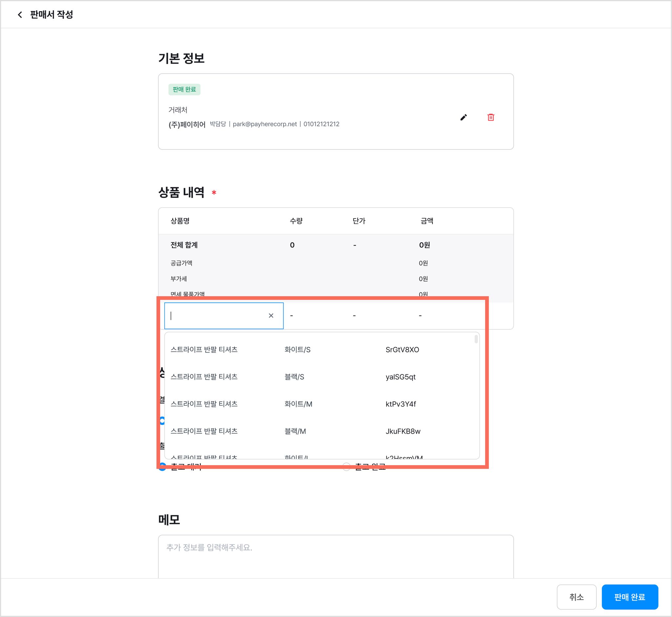
Task: Click the 화이트/S variant text
Action: (x=298, y=350)
